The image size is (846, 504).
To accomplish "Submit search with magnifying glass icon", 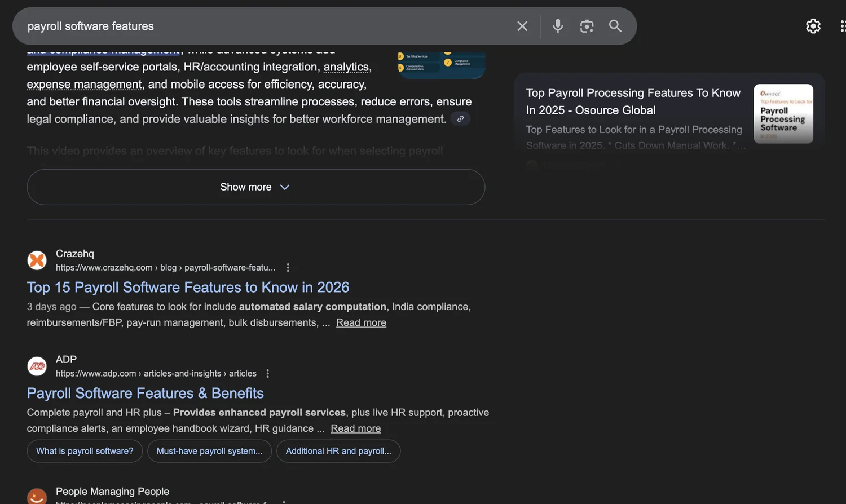I will [615, 26].
